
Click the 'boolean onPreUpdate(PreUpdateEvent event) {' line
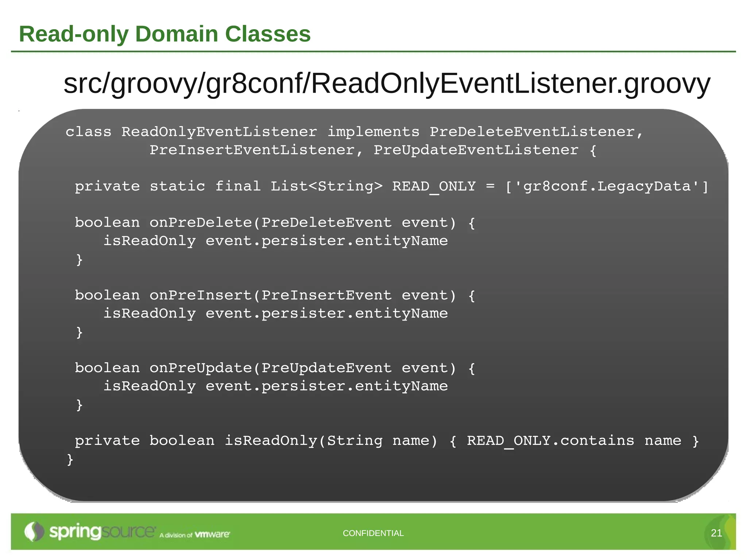point(275,368)
